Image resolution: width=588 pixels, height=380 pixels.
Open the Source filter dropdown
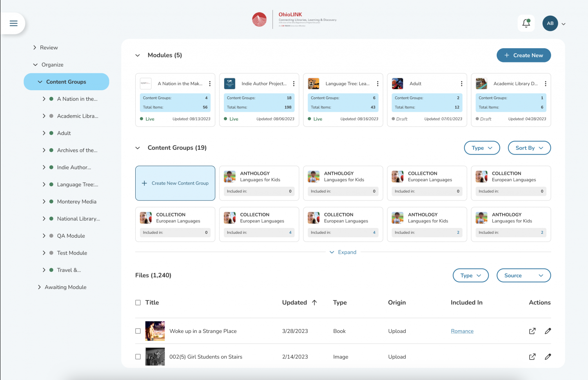point(523,275)
